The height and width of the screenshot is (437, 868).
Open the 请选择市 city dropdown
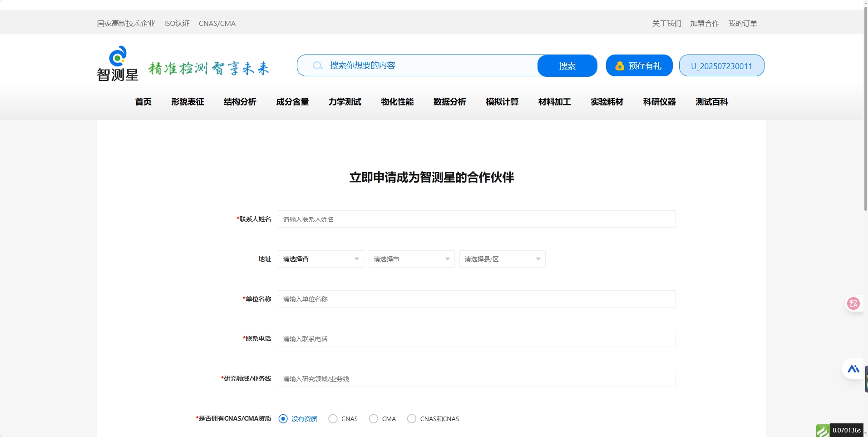tap(411, 259)
